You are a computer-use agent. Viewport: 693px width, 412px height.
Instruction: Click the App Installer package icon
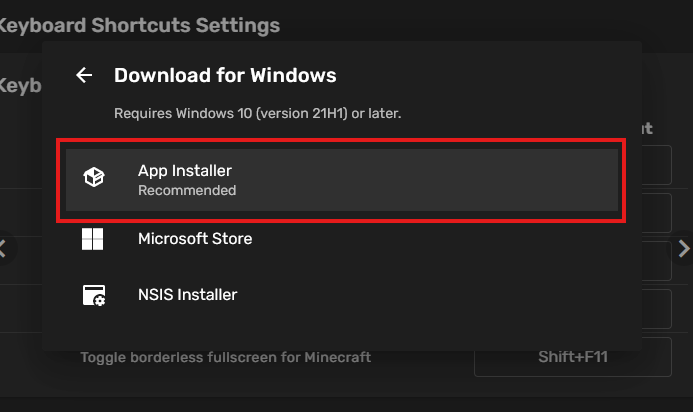click(x=93, y=179)
